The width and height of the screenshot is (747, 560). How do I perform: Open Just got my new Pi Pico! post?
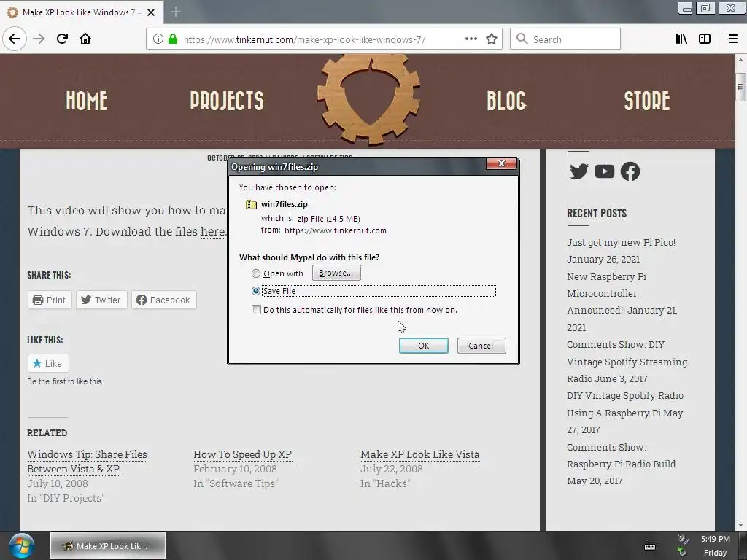click(622, 242)
